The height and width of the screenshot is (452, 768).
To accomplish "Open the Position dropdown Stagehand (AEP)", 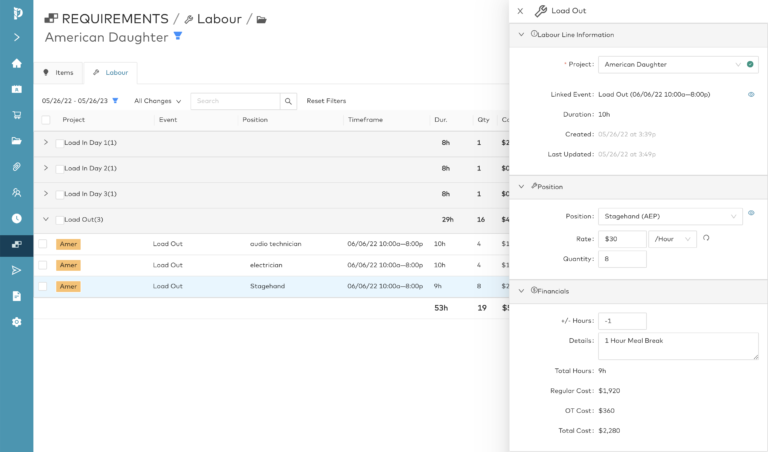I will point(670,216).
